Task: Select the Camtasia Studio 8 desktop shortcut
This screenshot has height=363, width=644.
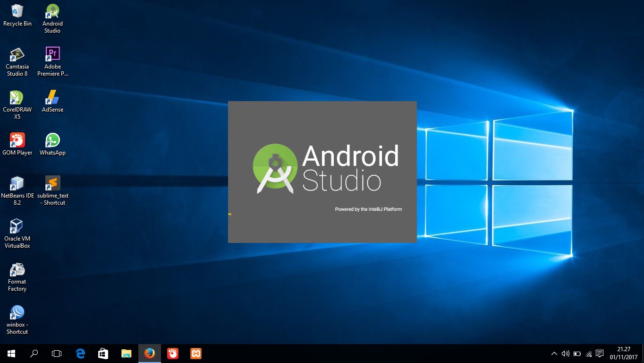Action: click(17, 62)
